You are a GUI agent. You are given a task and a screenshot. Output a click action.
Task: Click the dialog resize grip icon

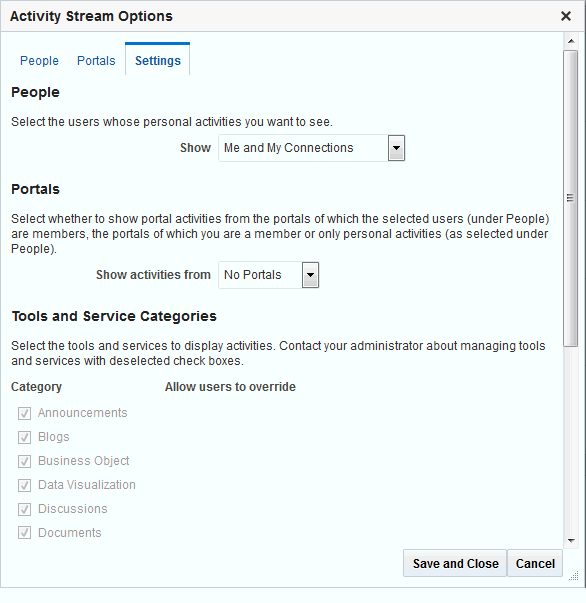[x=574, y=576]
